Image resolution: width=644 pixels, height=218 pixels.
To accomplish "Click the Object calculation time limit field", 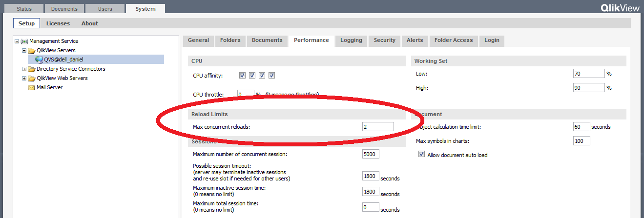I will tap(582, 127).
